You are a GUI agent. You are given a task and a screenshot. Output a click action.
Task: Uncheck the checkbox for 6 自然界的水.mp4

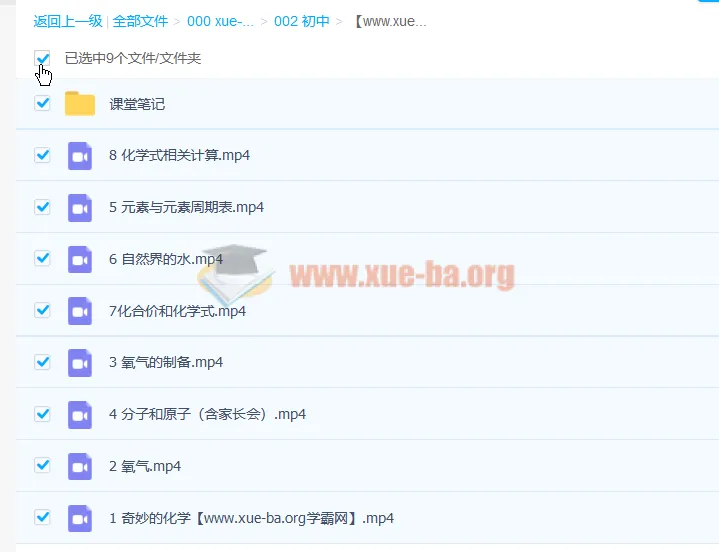(42, 259)
